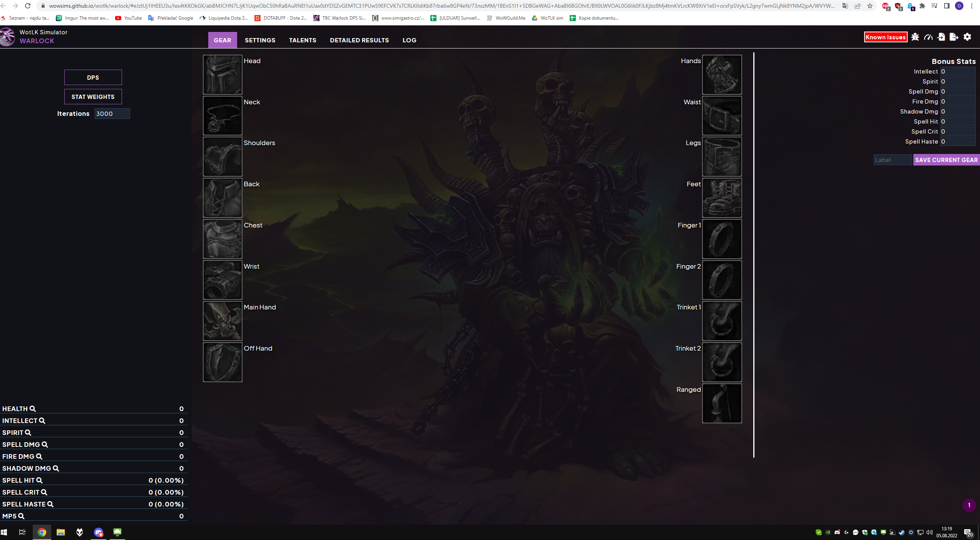The width and height of the screenshot is (980, 540).
Task: Open the Health stat magnifier
Action: (32, 409)
